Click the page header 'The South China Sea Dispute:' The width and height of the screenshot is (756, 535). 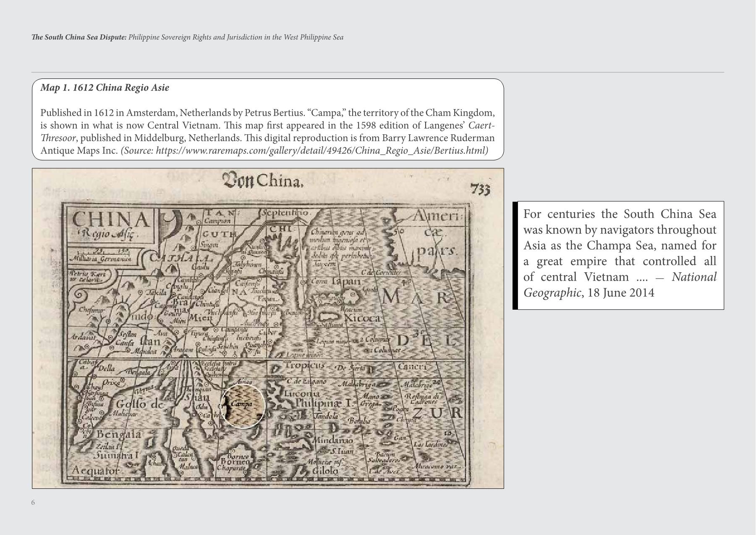(x=79, y=37)
